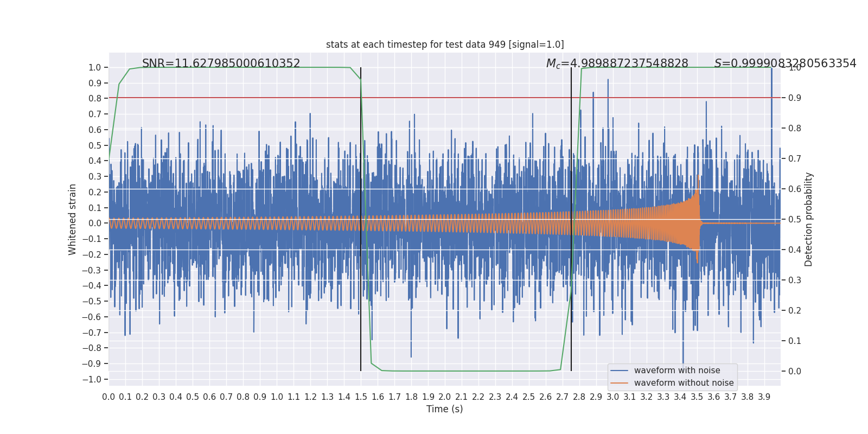
Task: Click the 3.7 tick on the Time axis
Action: 731,397
